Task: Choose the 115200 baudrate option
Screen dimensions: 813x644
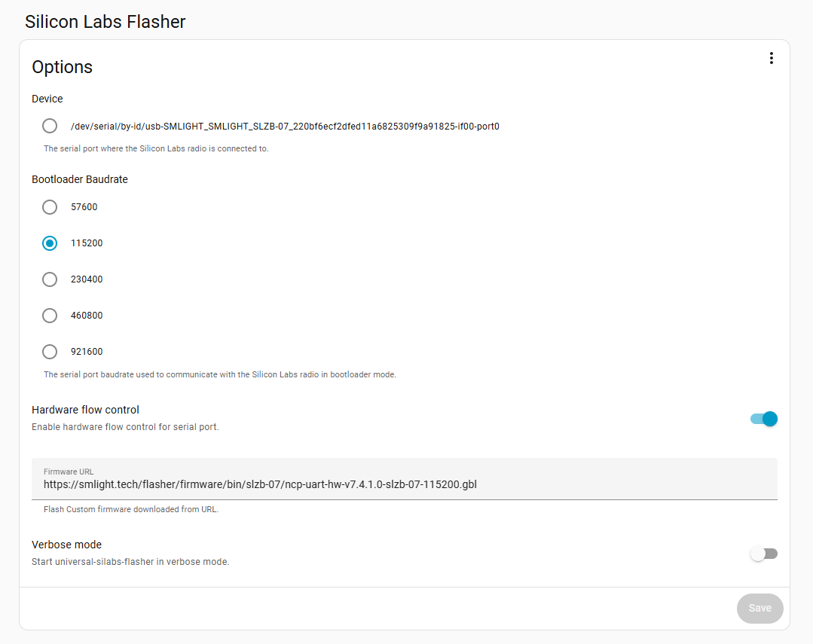Action: (50, 243)
